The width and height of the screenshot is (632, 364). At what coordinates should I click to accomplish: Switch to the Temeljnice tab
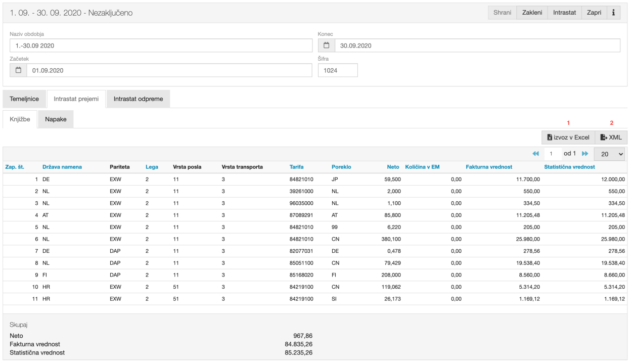[24, 99]
